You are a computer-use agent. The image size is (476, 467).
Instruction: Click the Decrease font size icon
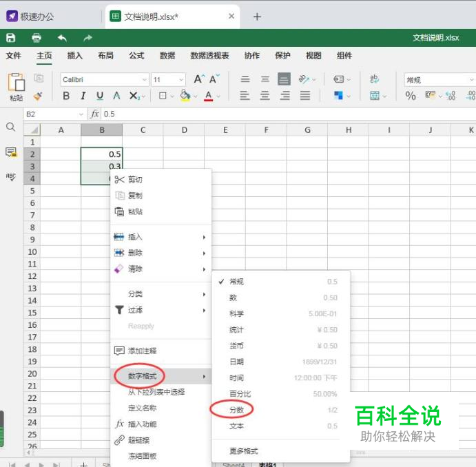pyautogui.click(x=214, y=79)
